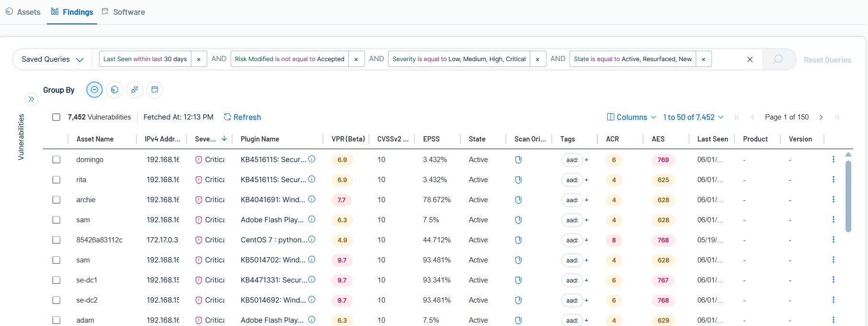The height and width of the screenshot is (326, 868).
Task: Open row actions menu for archie
Action: (x=834, y=199)
